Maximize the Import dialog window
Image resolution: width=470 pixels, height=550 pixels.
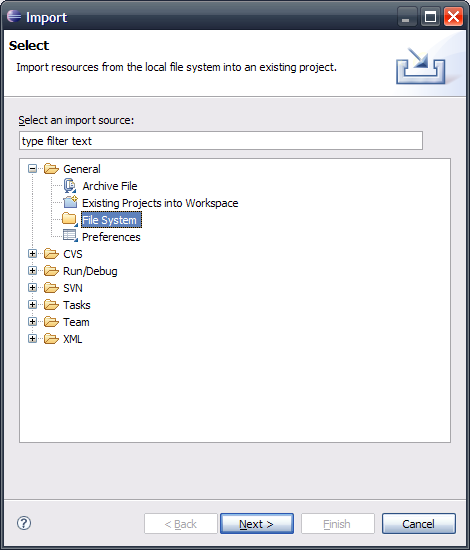[430, 16]
